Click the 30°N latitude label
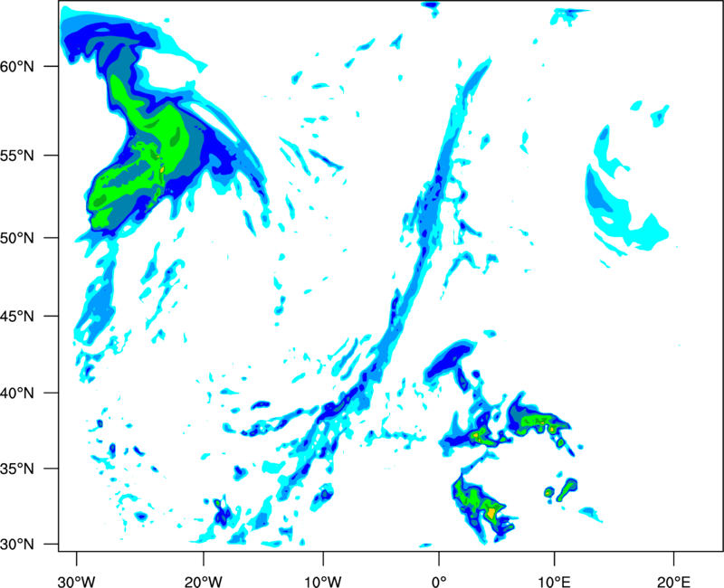 click(x=17, y=545)
